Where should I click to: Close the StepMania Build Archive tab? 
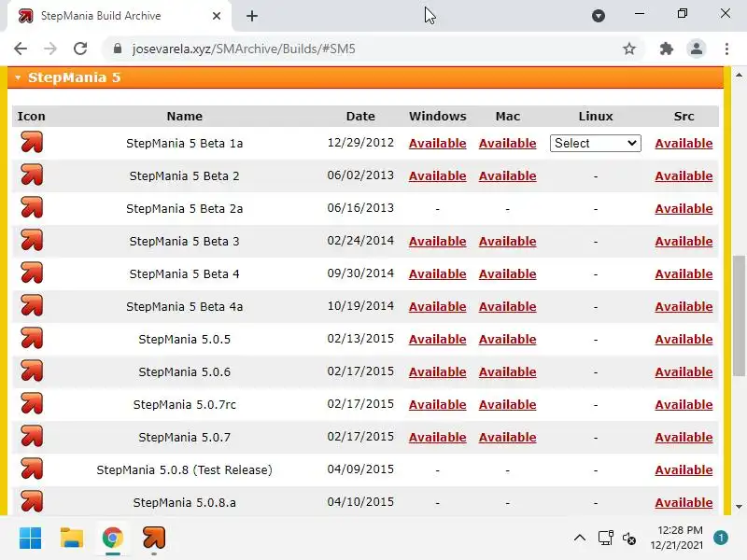(217, 16)
